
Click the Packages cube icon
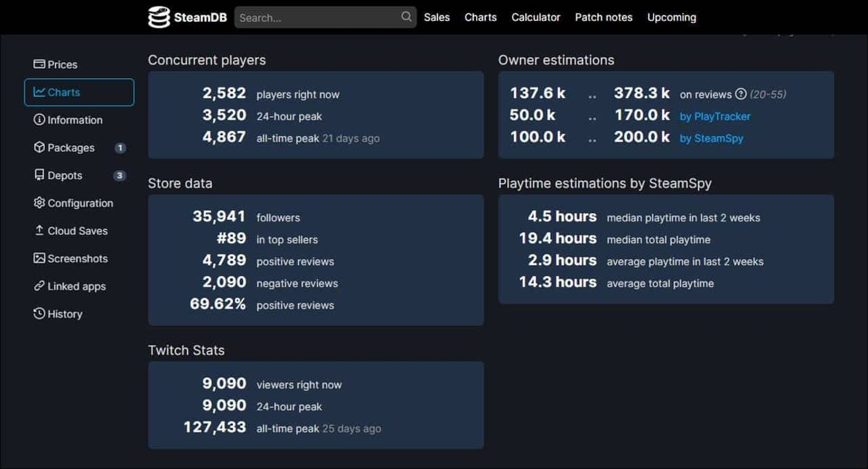[x=39, y=147]
